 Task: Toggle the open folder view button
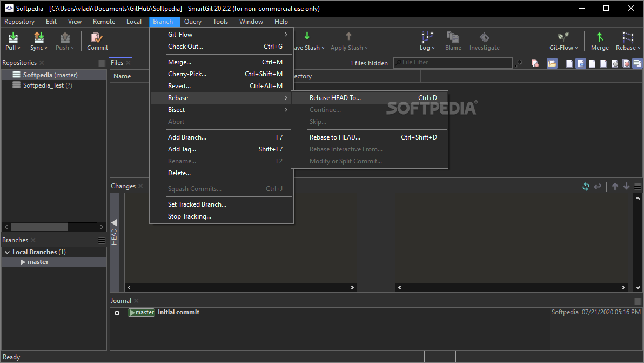552,63
